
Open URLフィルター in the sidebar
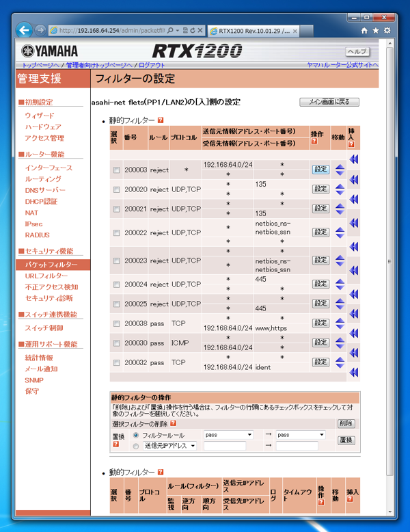click(46, 276)
